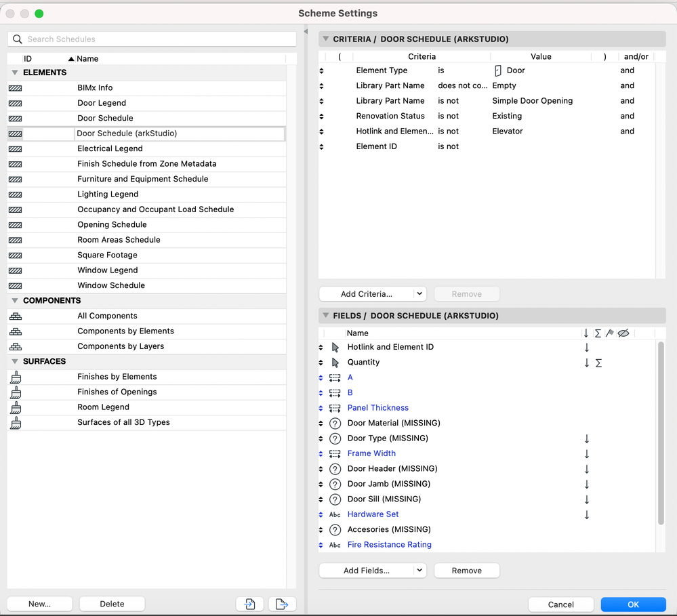The image size is (677, 616).
Task: Click the flag header icon in Fields table
Action: click(x=610, y=333)
